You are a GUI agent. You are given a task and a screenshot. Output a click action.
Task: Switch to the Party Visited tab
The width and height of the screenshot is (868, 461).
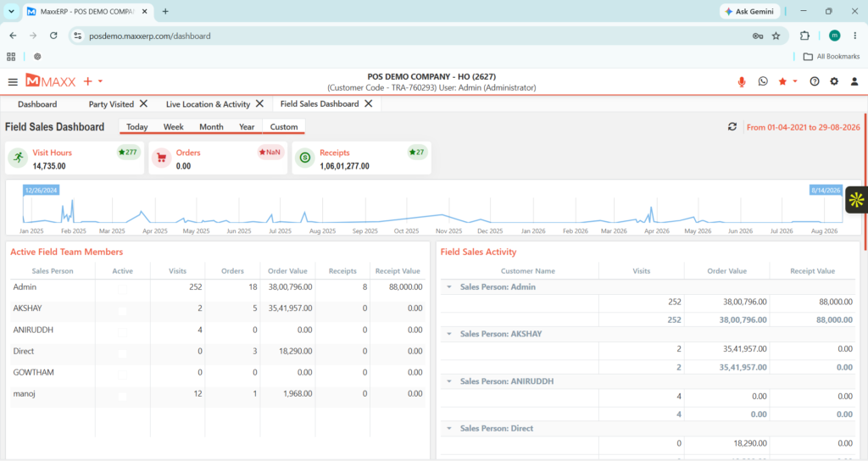[x=111, y=104]
